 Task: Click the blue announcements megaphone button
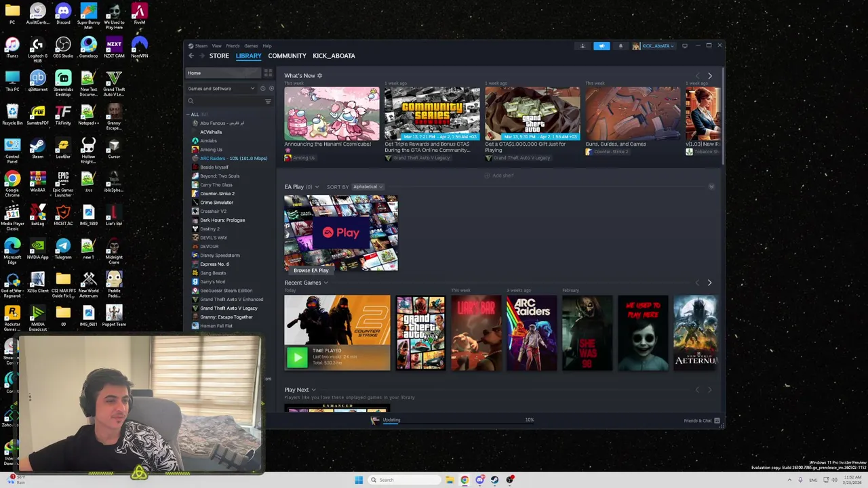[601, 46]
